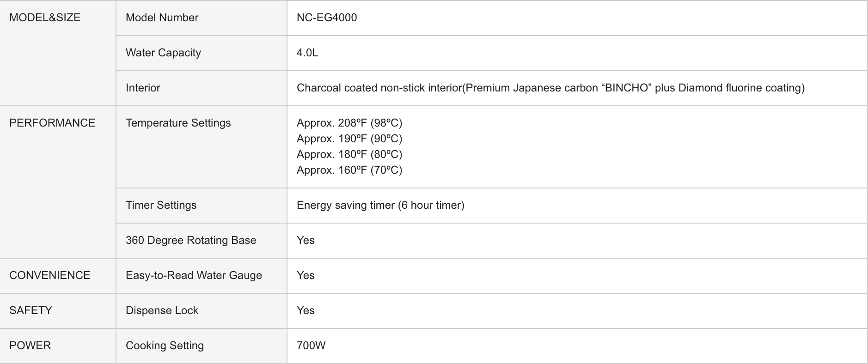This screenshot has width=868, height=364.
Task: Click the NC-EG4000 model number value
Action: [327, 18]
